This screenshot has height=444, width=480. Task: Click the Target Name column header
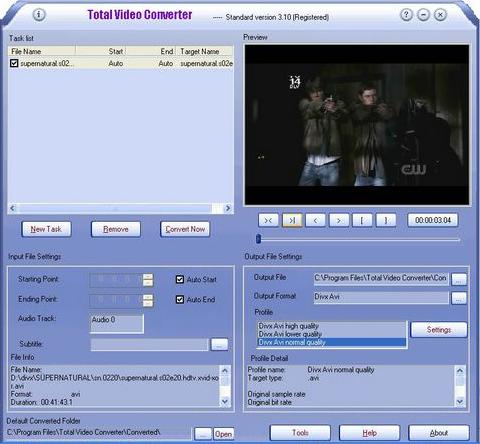pos(204,51)
